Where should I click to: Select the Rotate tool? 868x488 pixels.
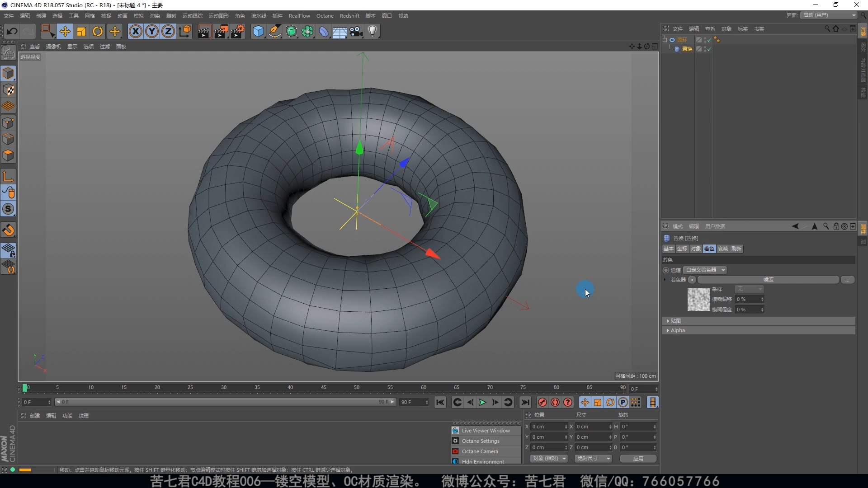pos(98,31)
